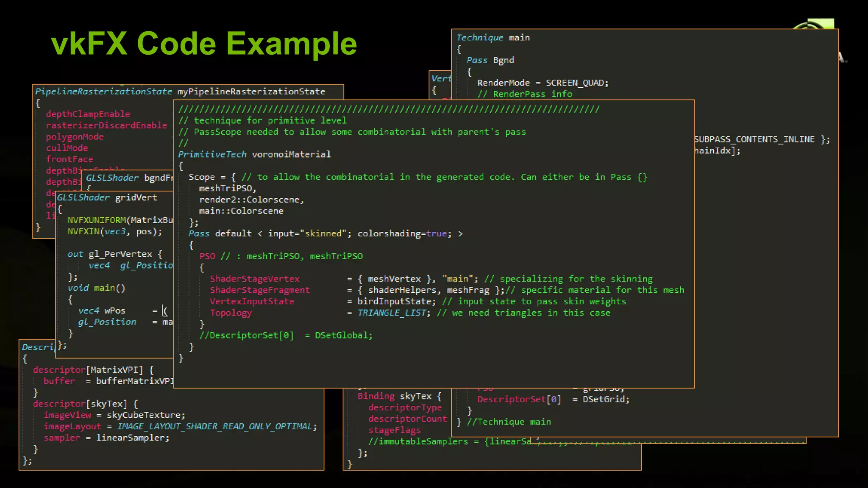Click 'RenderMode = SCREEN_QUAD;' line
868x488 pixels.
[x=543, y=83]
